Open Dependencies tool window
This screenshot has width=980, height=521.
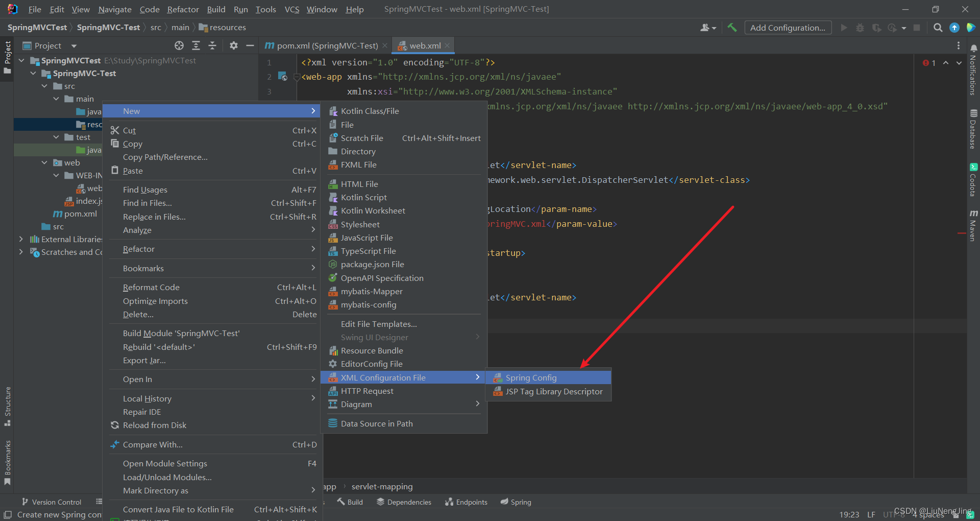[x=404, y=502]
